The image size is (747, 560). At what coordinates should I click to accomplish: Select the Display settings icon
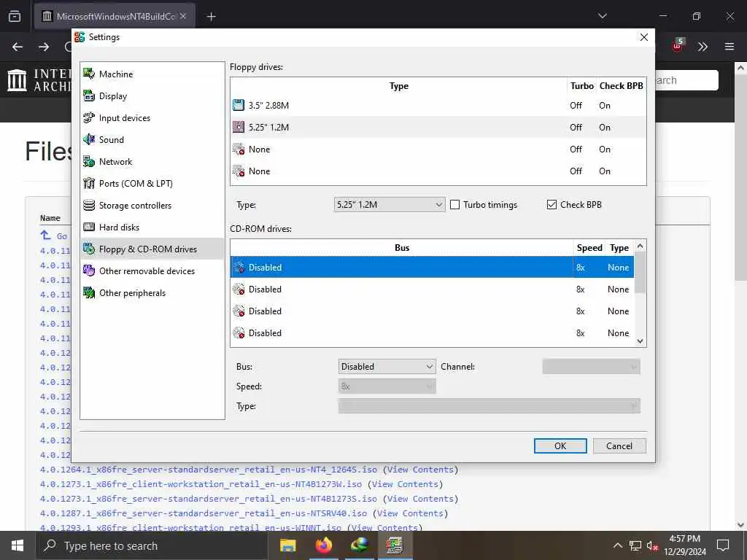[x=89, y=96]
